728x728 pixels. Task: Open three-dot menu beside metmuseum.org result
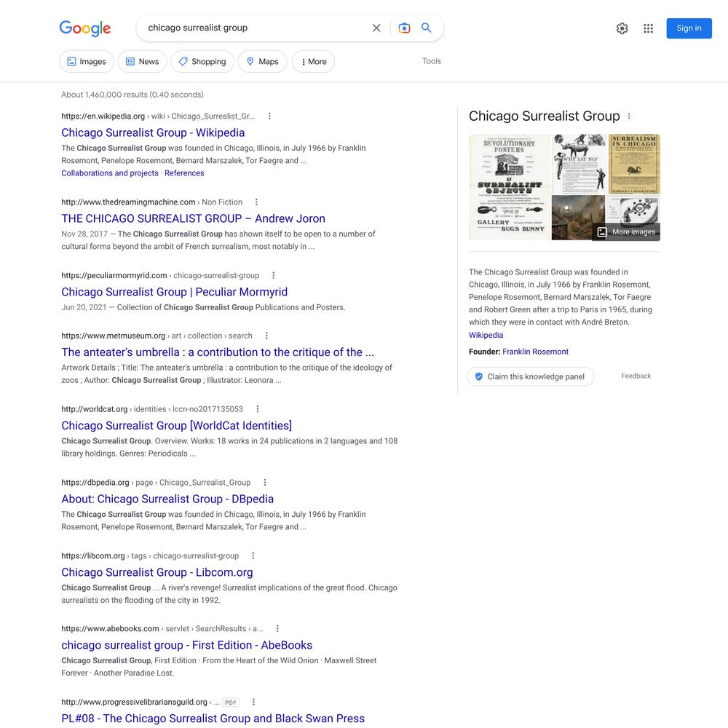[x=266, y=336]
